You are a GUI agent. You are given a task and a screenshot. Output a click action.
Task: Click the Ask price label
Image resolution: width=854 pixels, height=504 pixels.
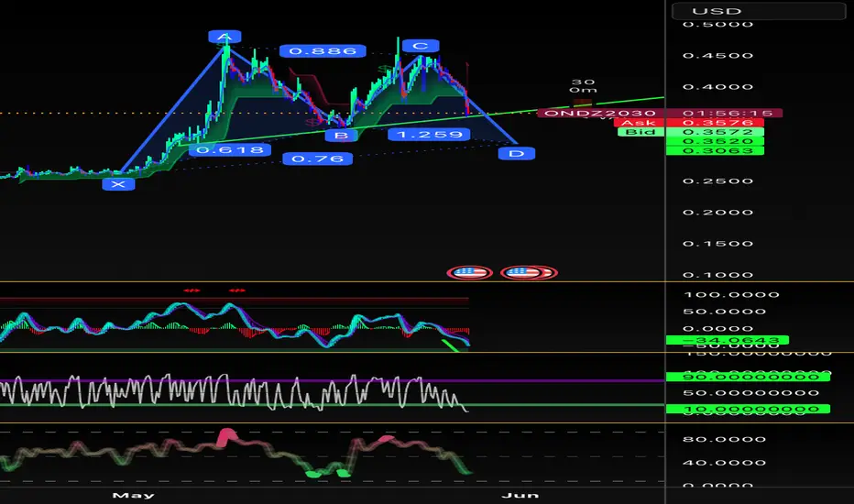(x=639, y=123)
